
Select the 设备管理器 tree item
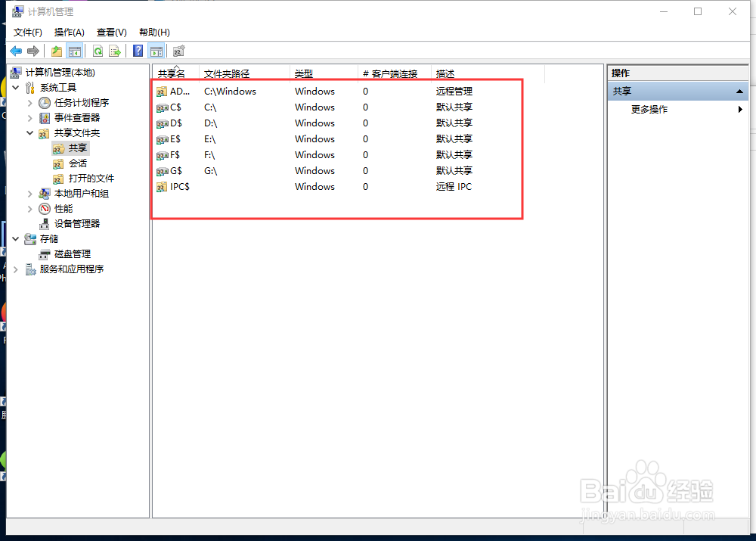[76, 223]
